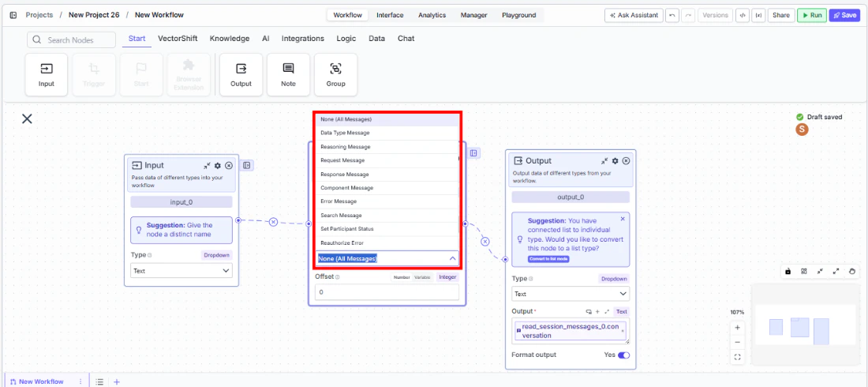868x387 pixels.
Task: Click the auto-layout grid icon
Action: pos(804,272)
